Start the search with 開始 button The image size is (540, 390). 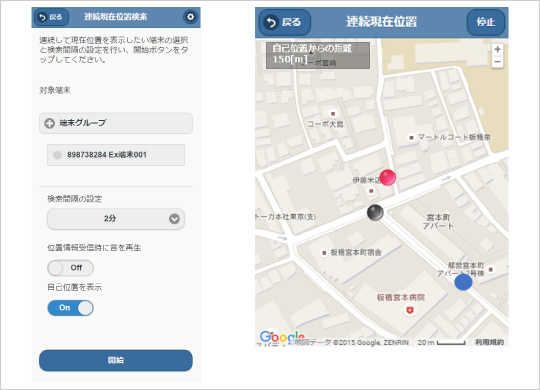pos(116,360)
